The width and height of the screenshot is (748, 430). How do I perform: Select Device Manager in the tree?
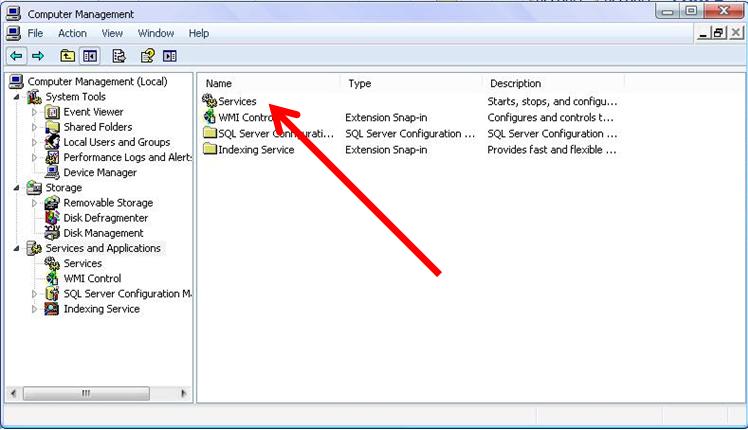(x=99, y=172)
